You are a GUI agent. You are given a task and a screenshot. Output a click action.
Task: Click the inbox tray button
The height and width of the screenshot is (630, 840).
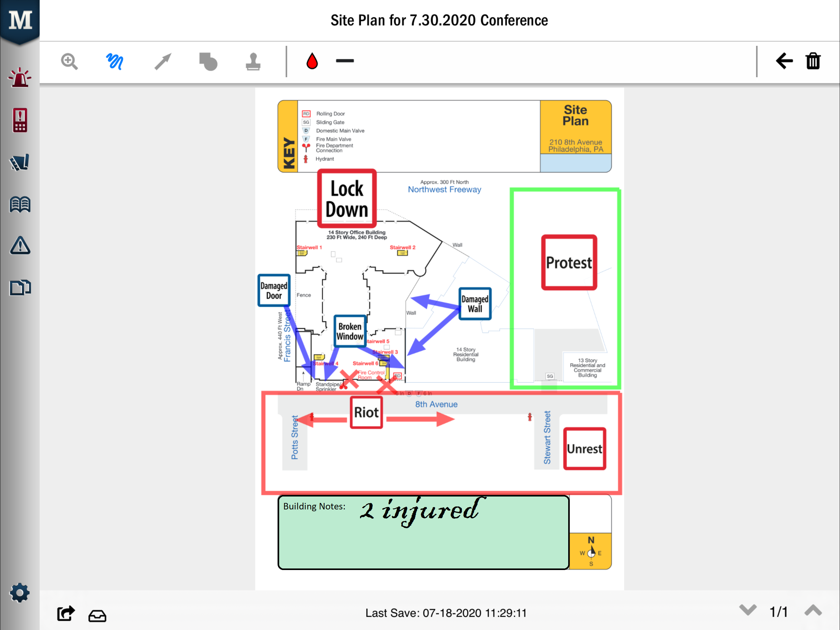(x=97, y=615)
